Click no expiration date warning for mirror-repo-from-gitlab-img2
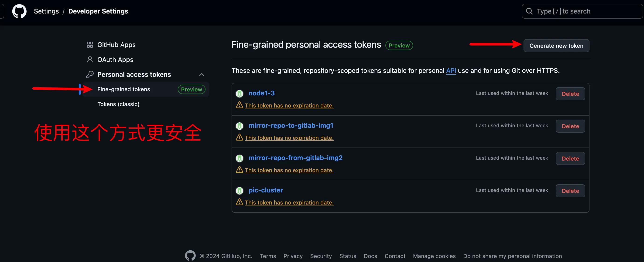 [x=289, y=170]
